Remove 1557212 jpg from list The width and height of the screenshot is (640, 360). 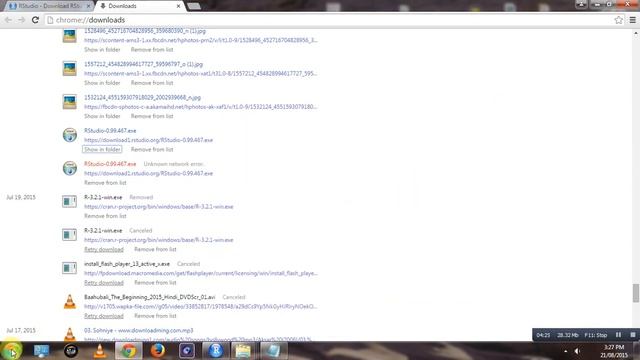152,83
